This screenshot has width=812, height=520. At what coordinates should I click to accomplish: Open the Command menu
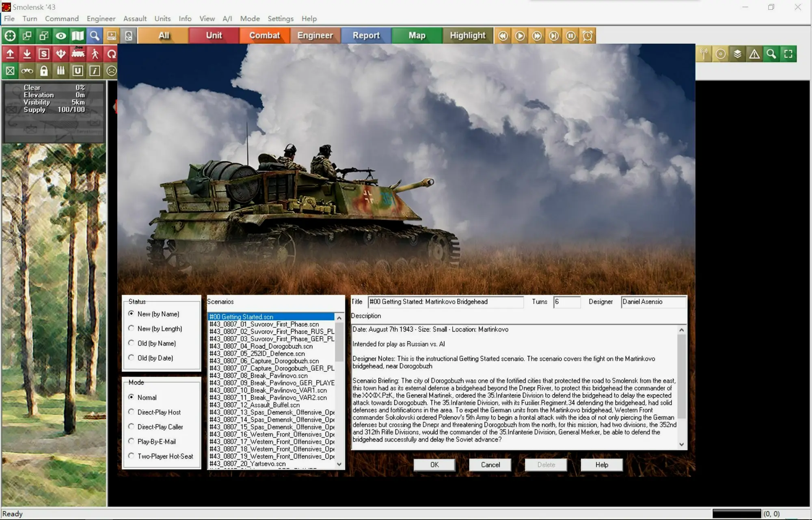(x=62, y=19)
